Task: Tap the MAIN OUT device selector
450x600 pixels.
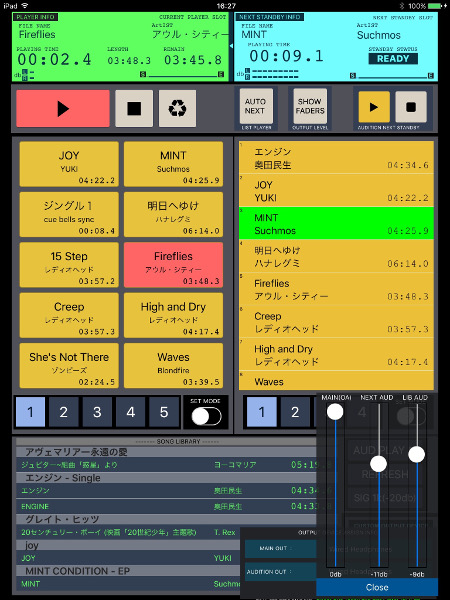Action: [281, 548]
